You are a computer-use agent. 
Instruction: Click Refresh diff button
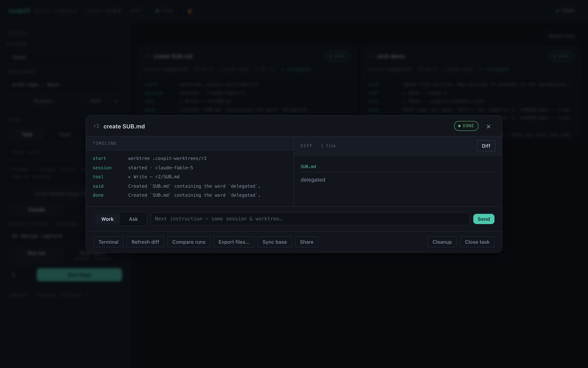145,242
